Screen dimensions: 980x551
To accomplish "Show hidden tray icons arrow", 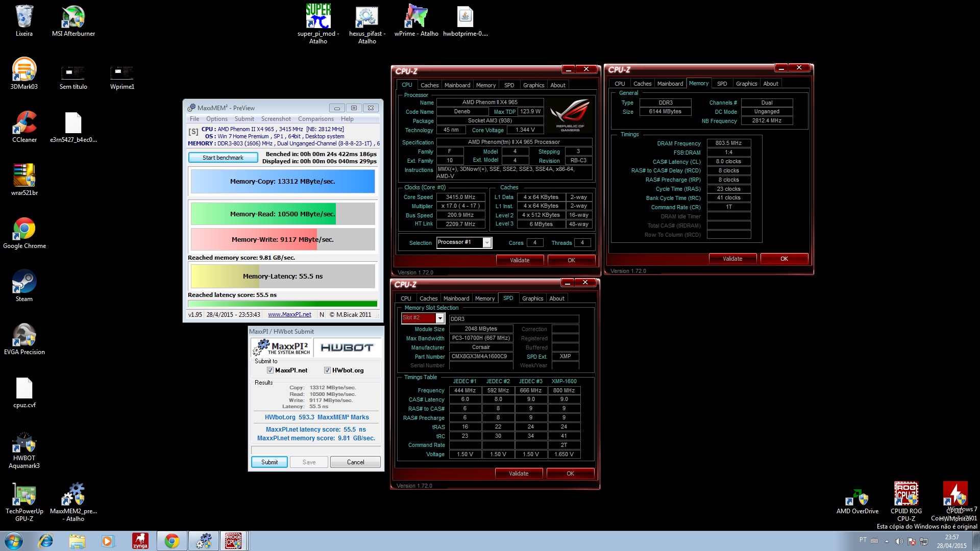I will 887,541.
